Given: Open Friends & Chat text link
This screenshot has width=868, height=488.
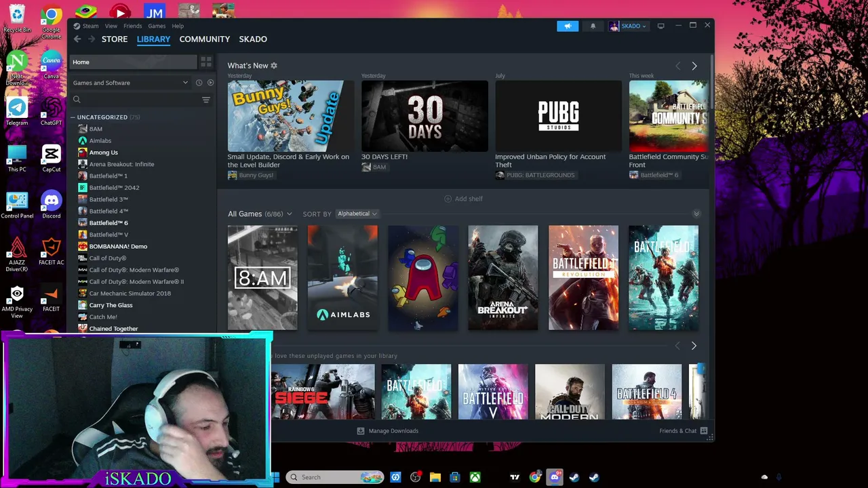Looking at the screenshot, I should (x=677, y=431).
